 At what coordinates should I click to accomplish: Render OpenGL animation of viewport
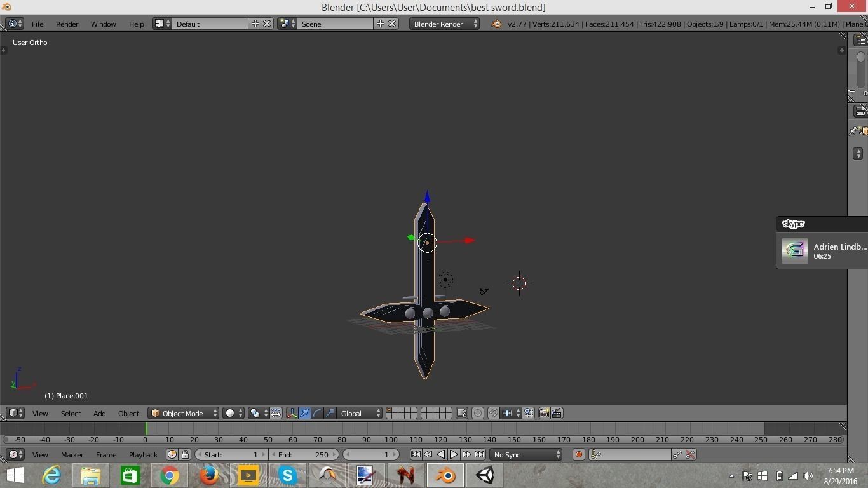[x=557, y=413]
